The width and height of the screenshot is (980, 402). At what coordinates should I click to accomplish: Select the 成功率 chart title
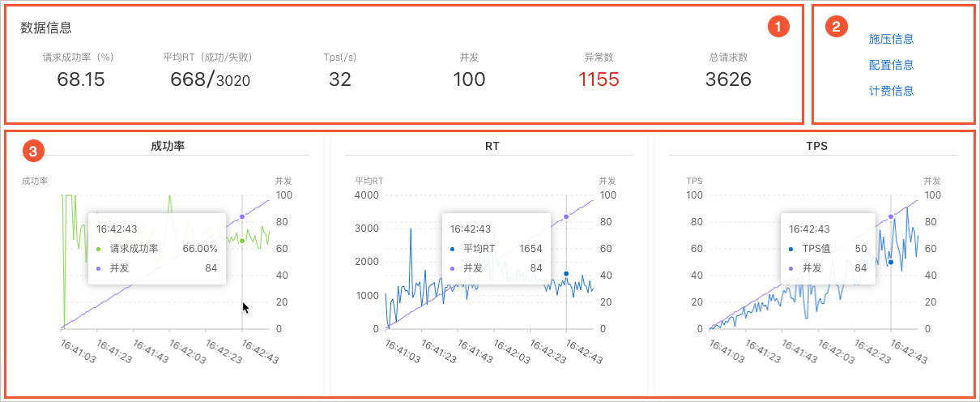(x=169, y=147)
